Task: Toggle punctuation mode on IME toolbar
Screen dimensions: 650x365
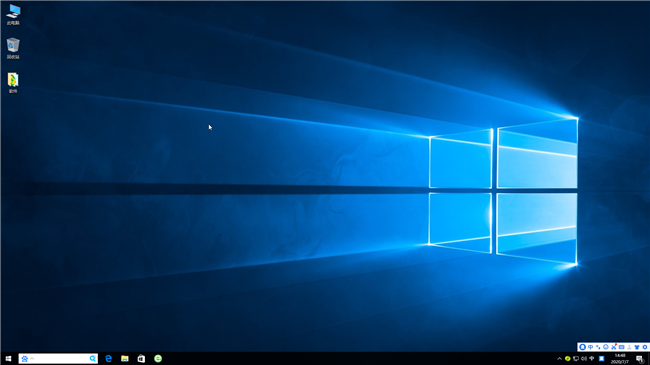Action: tap(598, 347)
